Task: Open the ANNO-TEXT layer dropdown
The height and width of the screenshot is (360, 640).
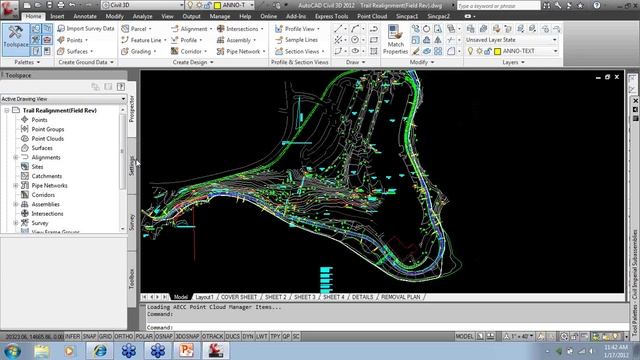Action: [555, 51]
